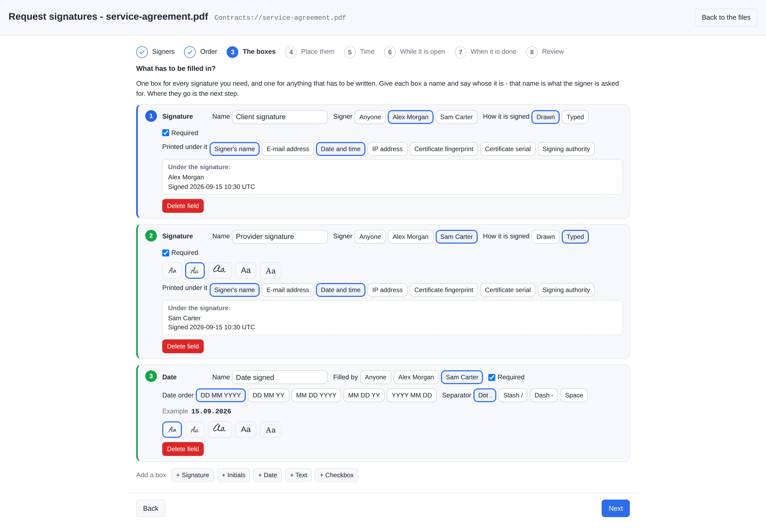Image resolution: width=766 pixels, height=532 pixels.
Task: Select cursive third font in Provider signature box
Action: tap(220, 270)
